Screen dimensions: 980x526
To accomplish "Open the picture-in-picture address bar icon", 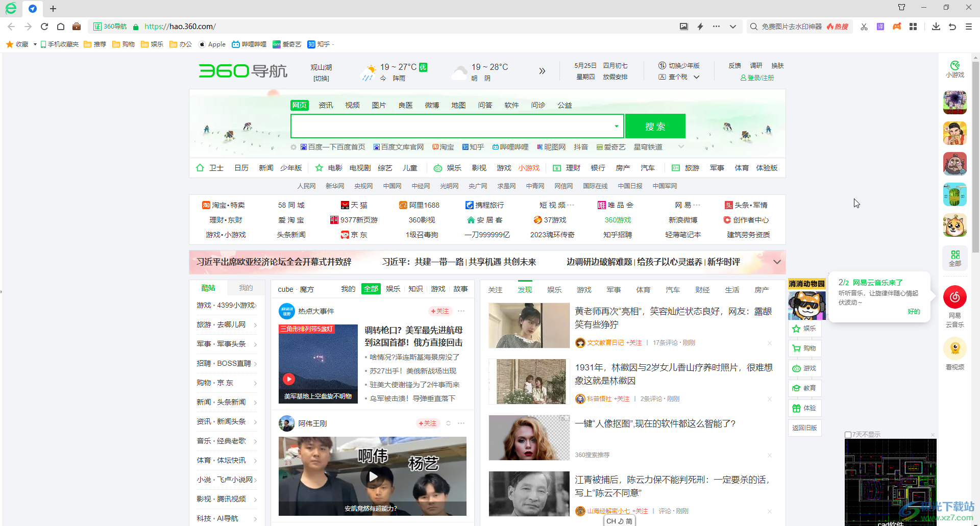I will point(684,27).
